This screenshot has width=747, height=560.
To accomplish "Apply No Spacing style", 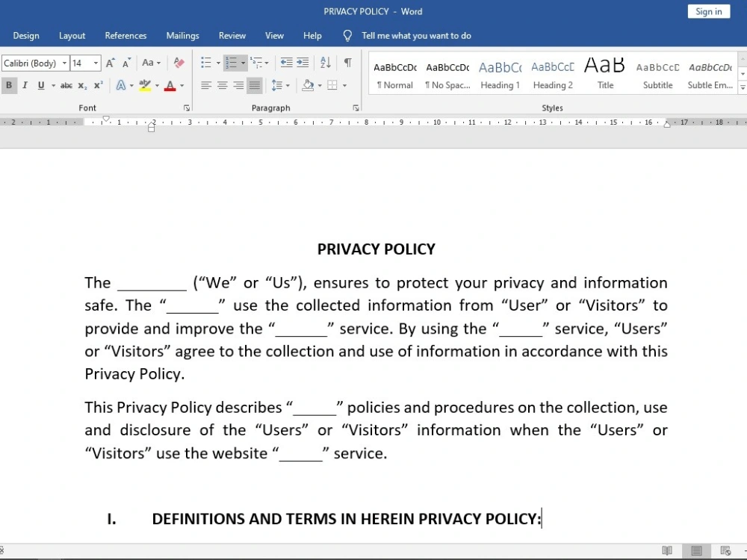I will [x=447, y=74].
